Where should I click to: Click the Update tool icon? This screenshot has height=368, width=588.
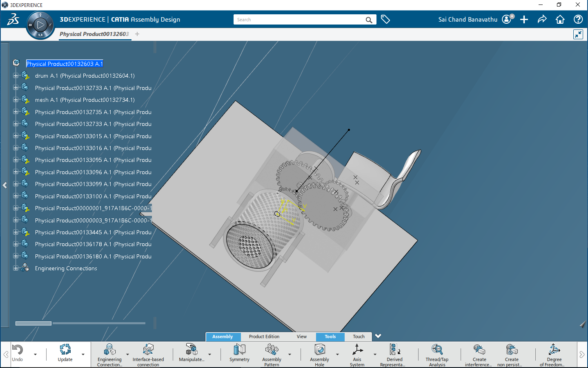point(65,350)
